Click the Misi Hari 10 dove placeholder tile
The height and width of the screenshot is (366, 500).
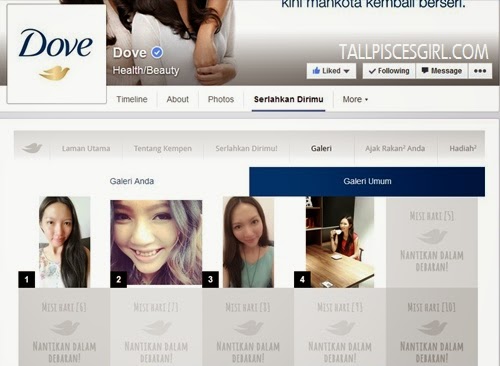click(x=432, y=327)
